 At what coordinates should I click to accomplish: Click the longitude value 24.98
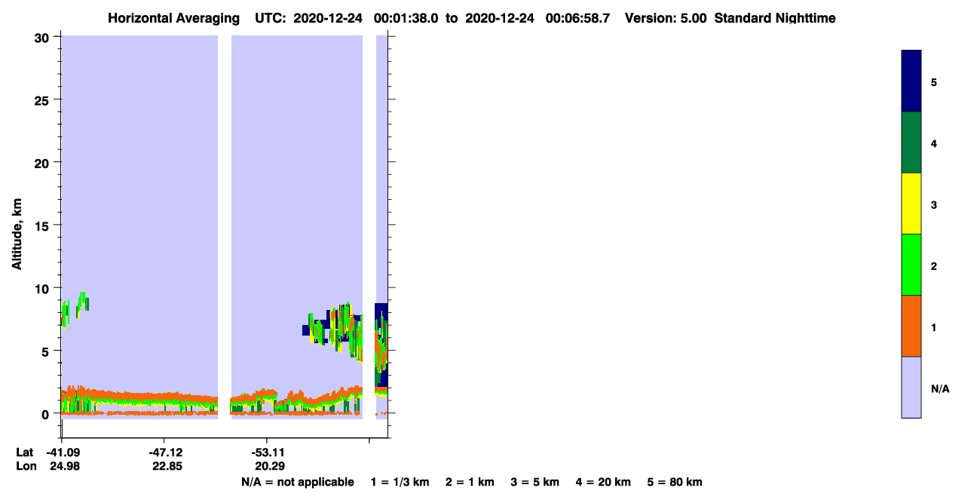pyautogui.click(x=64, y=466)
